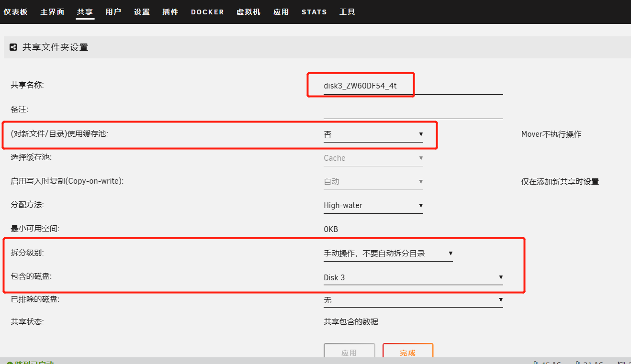This screenshot has height=364, width=631.
Task: Open the 用户 menu item
Action: [x=113, y=12]
